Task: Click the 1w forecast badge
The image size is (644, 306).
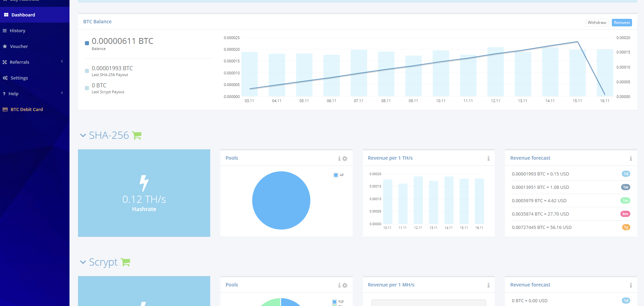Action: (626, 187)
